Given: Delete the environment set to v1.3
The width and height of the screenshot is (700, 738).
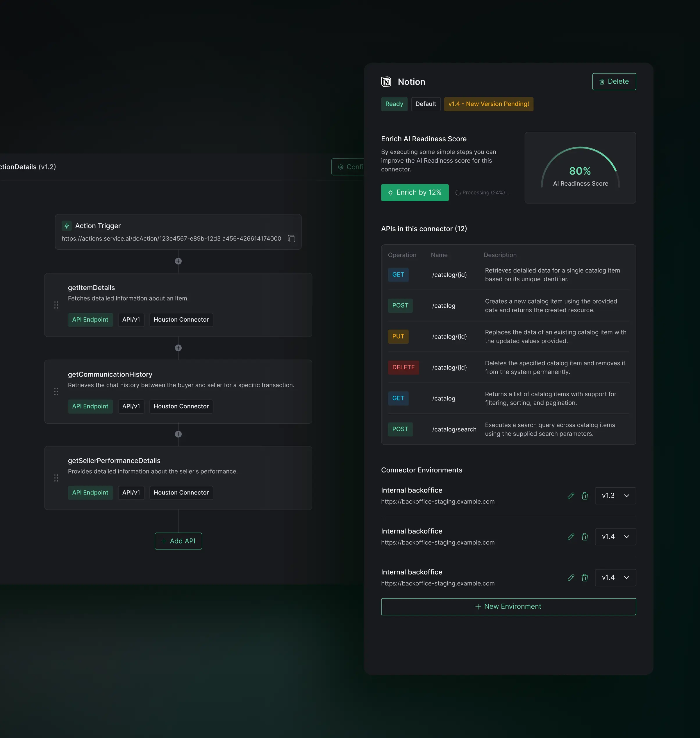Looking at the screenshot, I should tap(585, 496).
